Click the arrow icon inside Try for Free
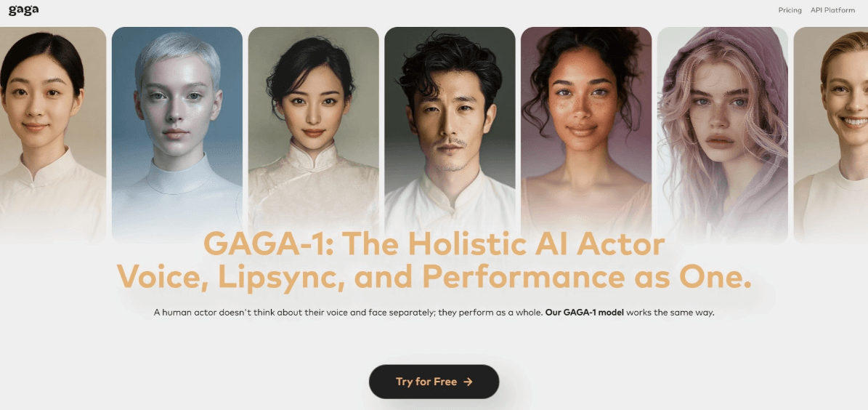 468,382
